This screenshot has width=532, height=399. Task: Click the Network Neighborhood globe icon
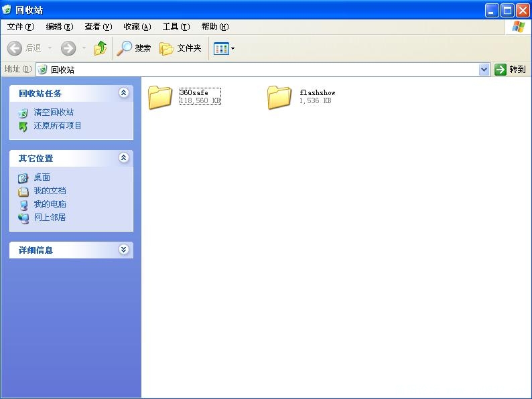[23, 219]
